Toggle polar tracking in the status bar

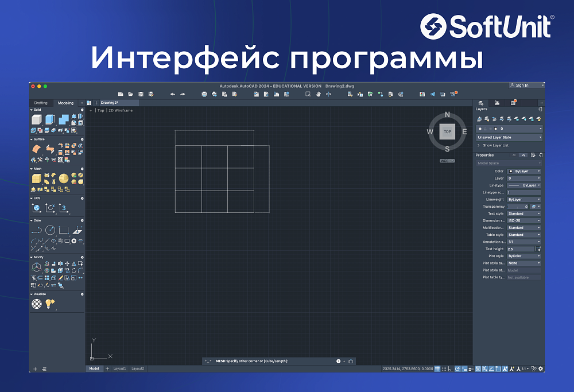[457, 368]
